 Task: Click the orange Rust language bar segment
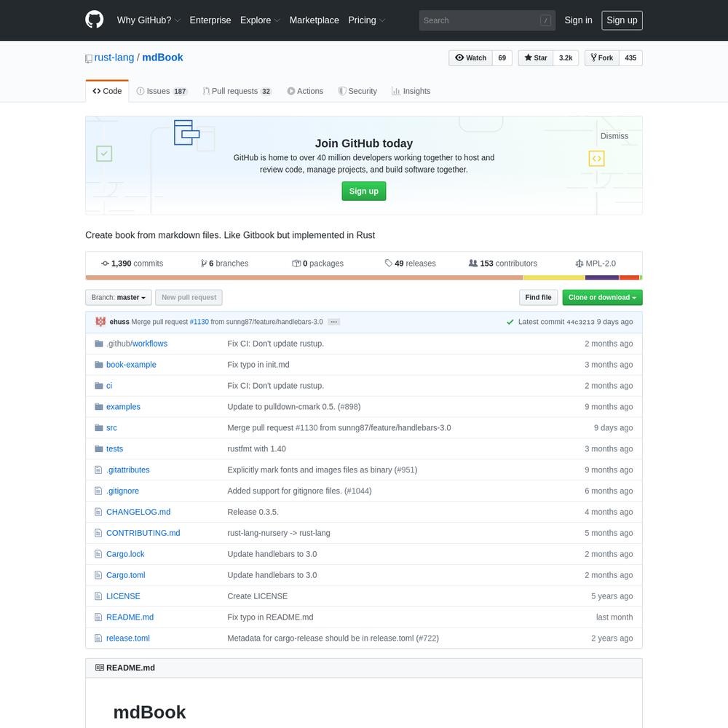pos(304,277)
